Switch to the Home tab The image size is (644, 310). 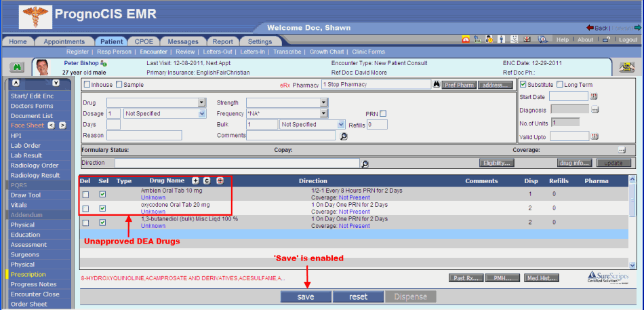(x=18, y=41)
